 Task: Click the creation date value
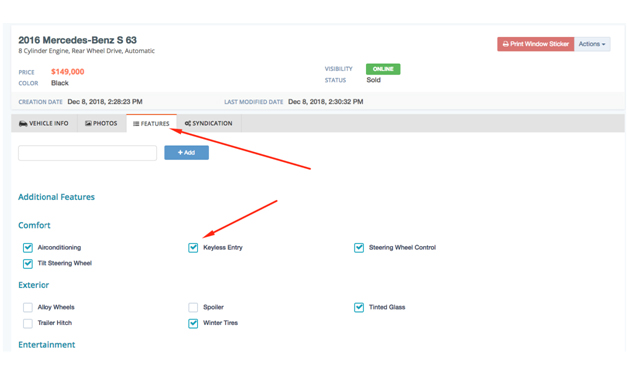pyautogui.click(x=105, y=102)
